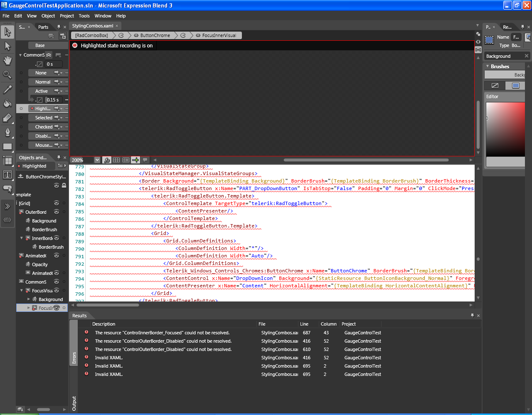Select the Direct Selection arrow tool
The height and width of the screenshot is (415, 532).
[7, 46]
